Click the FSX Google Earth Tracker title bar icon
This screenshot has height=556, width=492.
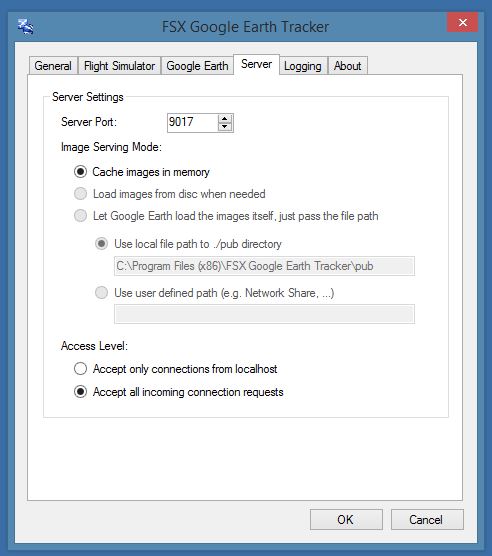pos(26,27)
